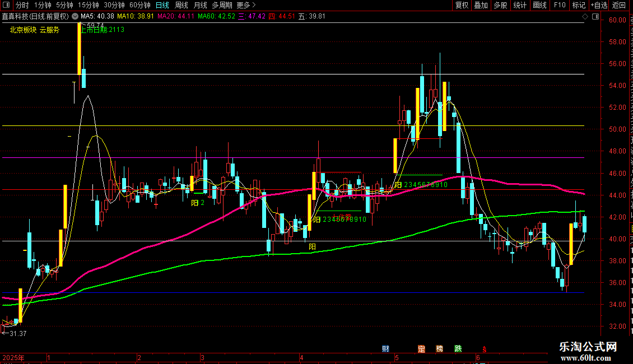Image resolution: width=633 pixels, height=364 pixels.
Task: Click the 标记 mark button
Action: pos(579,5)
